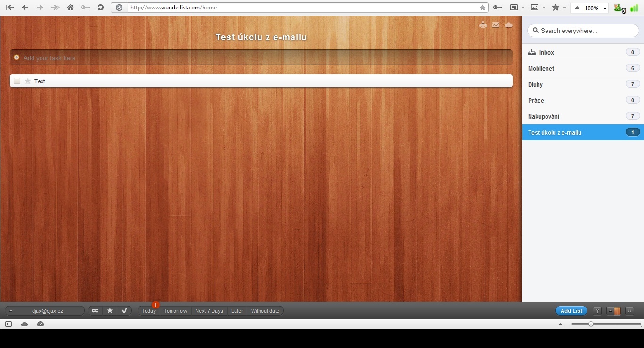Open help using the question mark icon

pos(596,311)
